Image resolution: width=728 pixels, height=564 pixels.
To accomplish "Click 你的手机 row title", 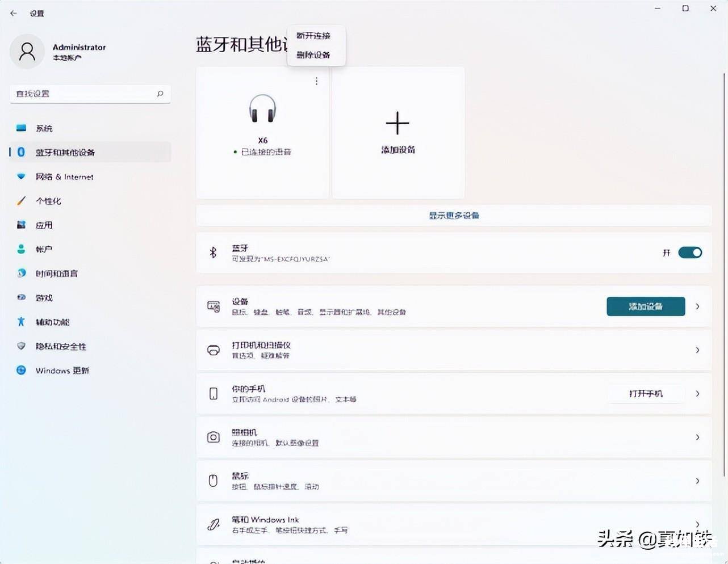I will 248,389.
